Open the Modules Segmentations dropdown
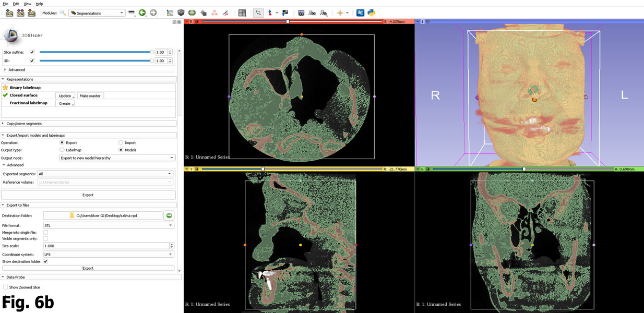The width and height of the screenshot is (644, 313). 97,13
